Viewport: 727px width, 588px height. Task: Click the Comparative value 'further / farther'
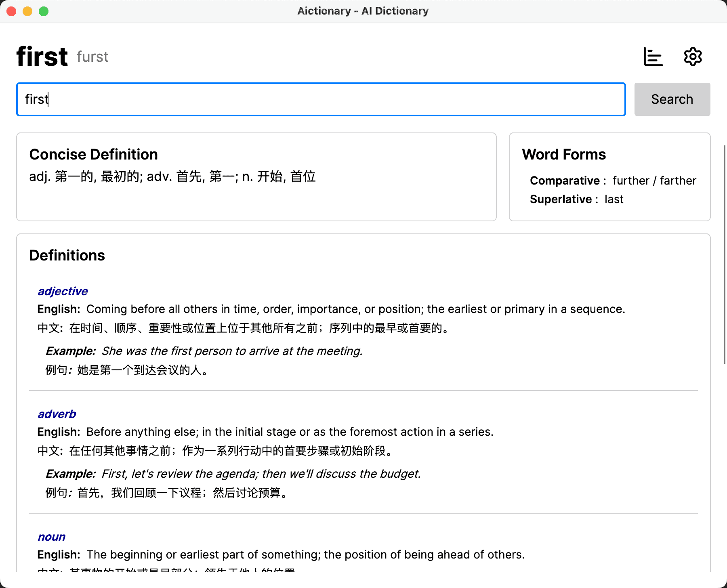[x=654, y=181]
